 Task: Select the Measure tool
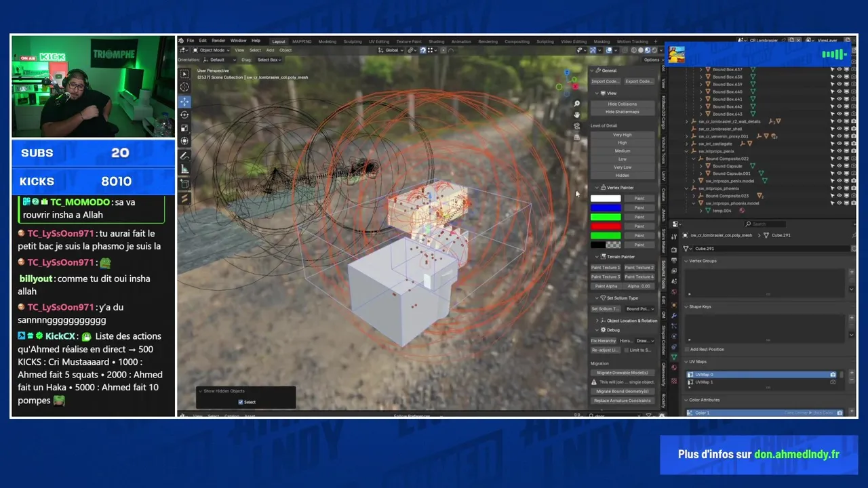point(184,169)
